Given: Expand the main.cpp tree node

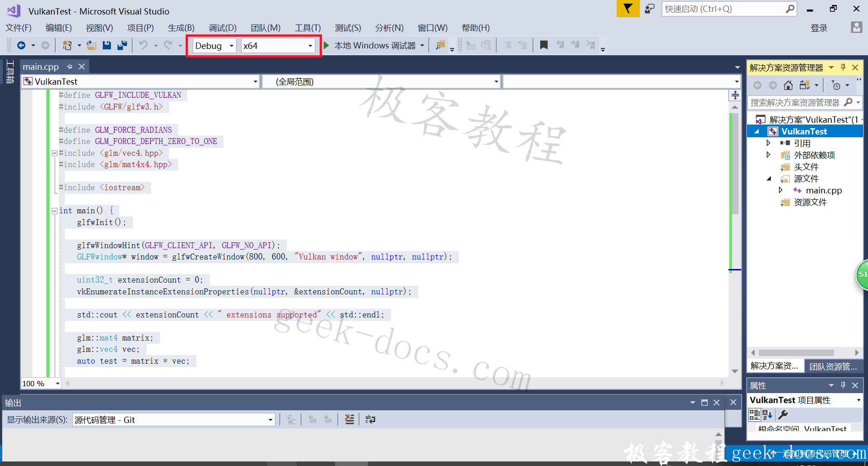Looking at the screenshot, I should [x=781, y=190].
